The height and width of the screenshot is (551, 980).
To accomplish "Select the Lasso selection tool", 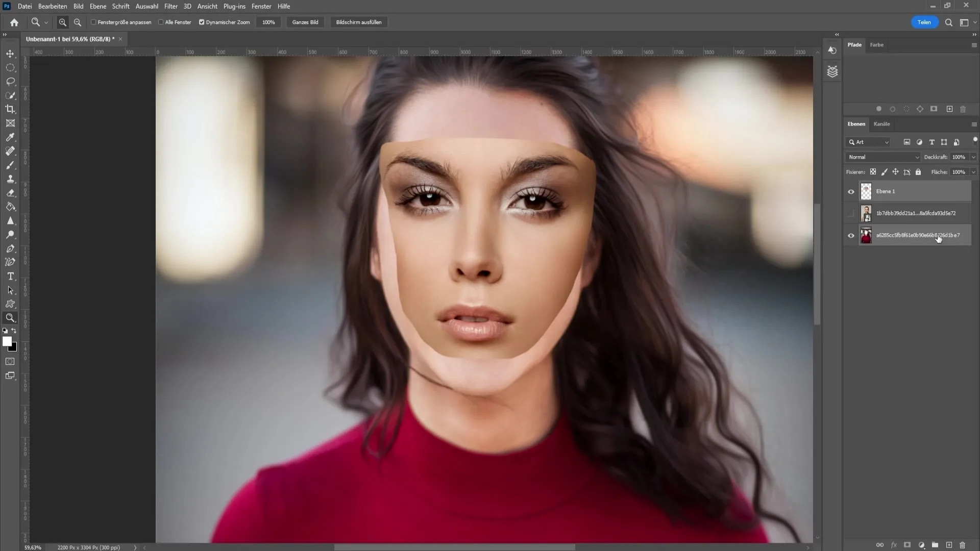I will tap(11, 81).
